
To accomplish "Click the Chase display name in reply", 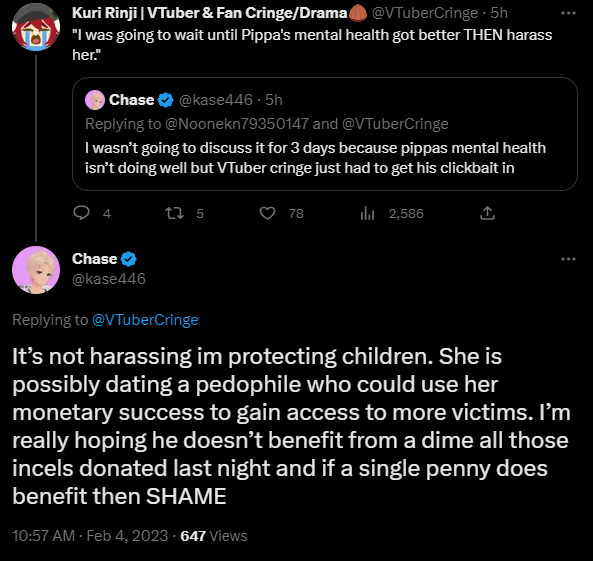I will (95, 259).
